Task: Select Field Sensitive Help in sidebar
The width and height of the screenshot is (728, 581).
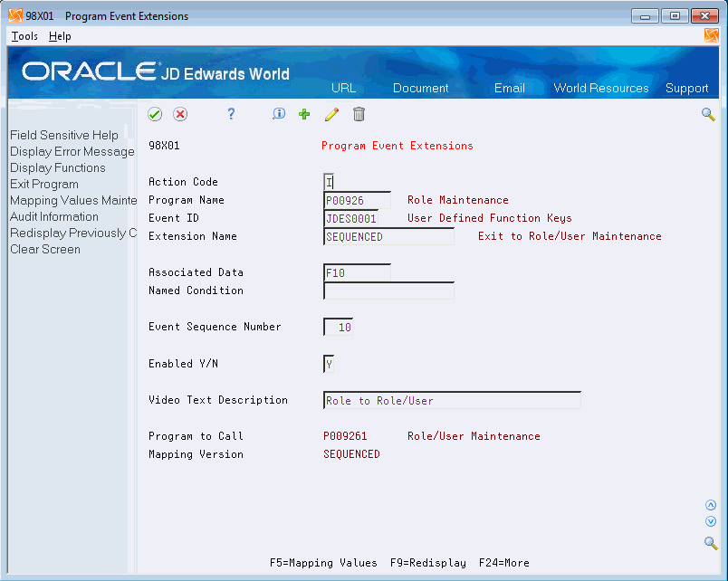Action: click(64, 135)
